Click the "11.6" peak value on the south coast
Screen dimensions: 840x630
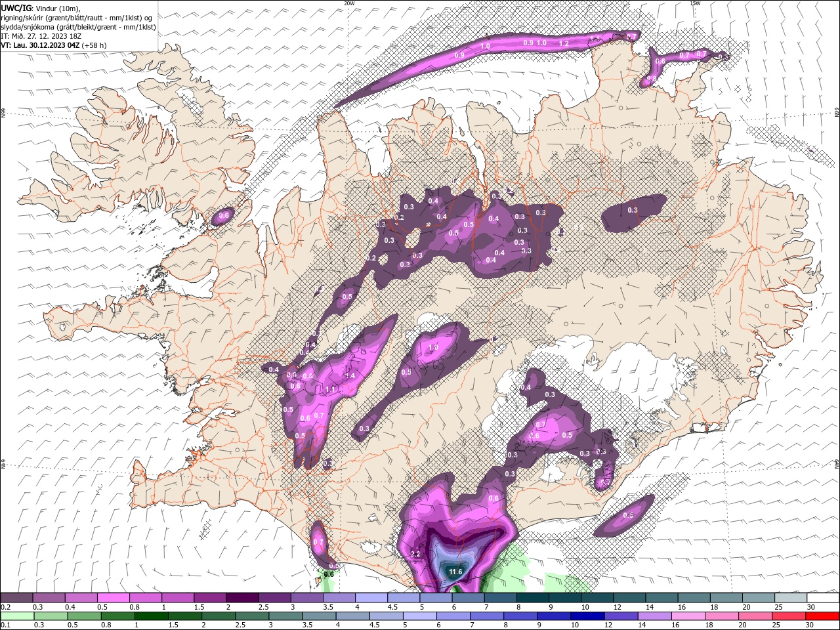[455, 572]
